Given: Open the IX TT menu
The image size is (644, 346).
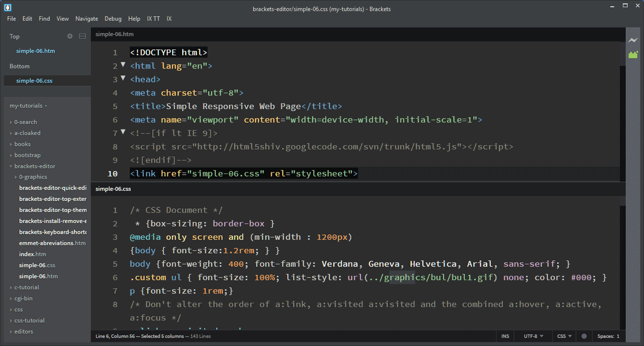Looking at the screenshot, I should click(x=153, y=19).
